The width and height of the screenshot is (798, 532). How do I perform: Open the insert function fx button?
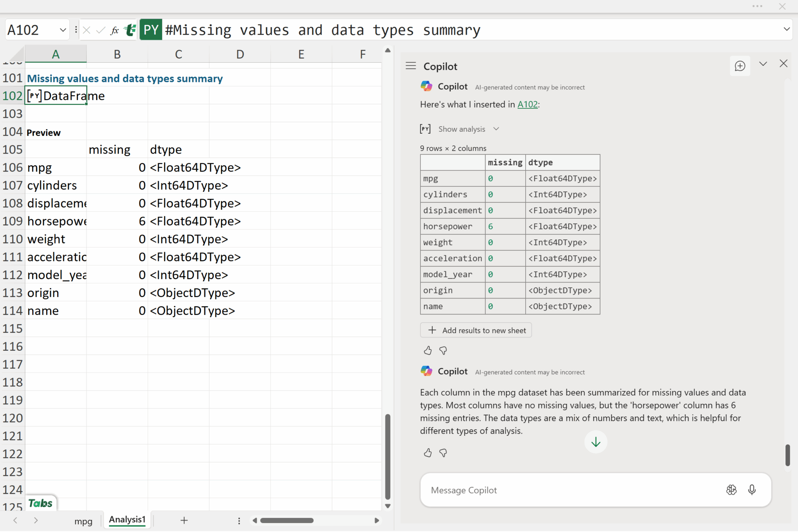click(x=114, y=30)
